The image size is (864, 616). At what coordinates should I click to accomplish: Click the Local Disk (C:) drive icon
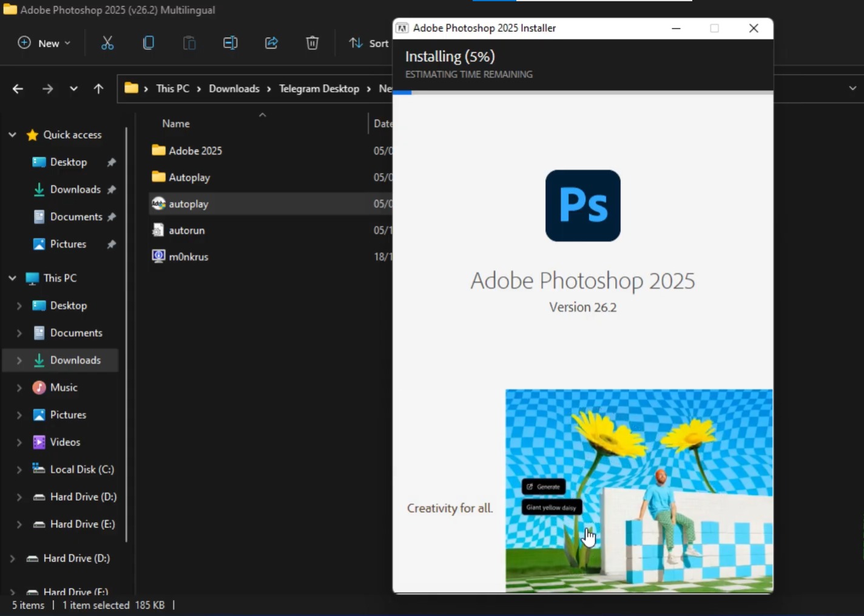[39, 469]
